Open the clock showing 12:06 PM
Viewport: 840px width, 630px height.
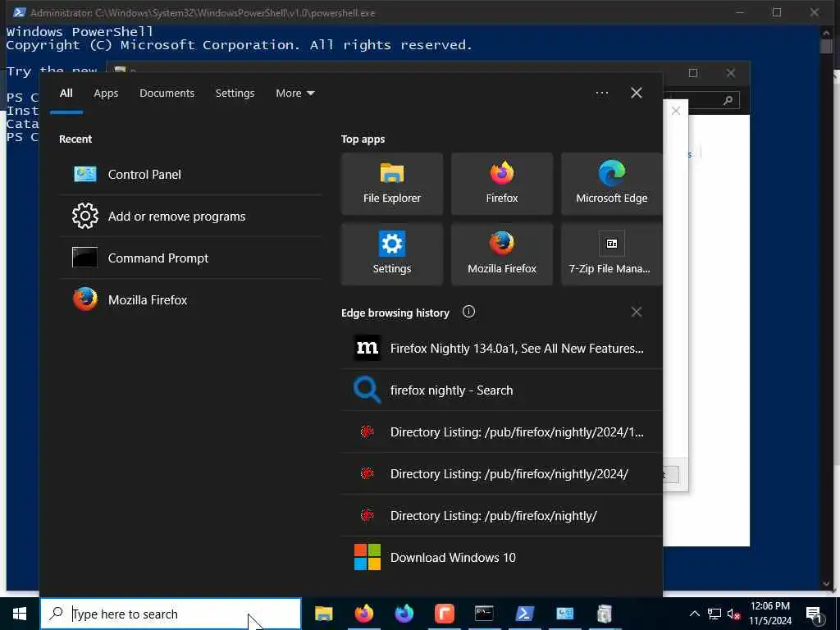pos(770,614)
